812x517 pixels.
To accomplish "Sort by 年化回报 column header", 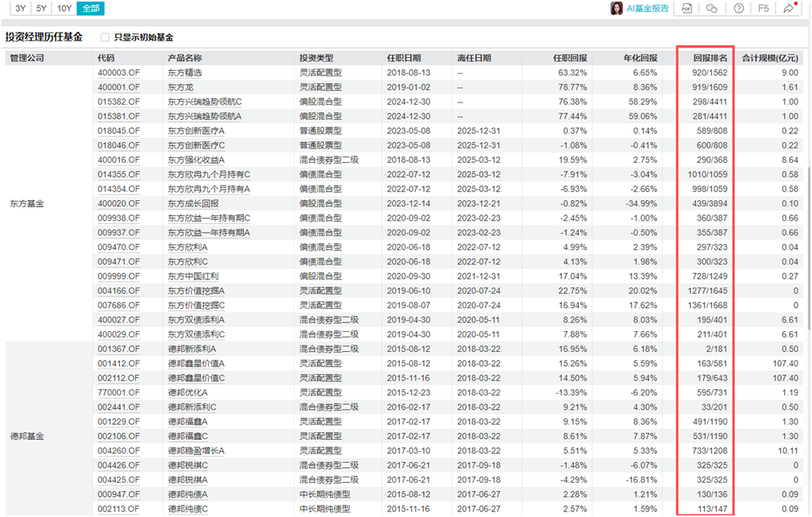I will click(641, 58).
